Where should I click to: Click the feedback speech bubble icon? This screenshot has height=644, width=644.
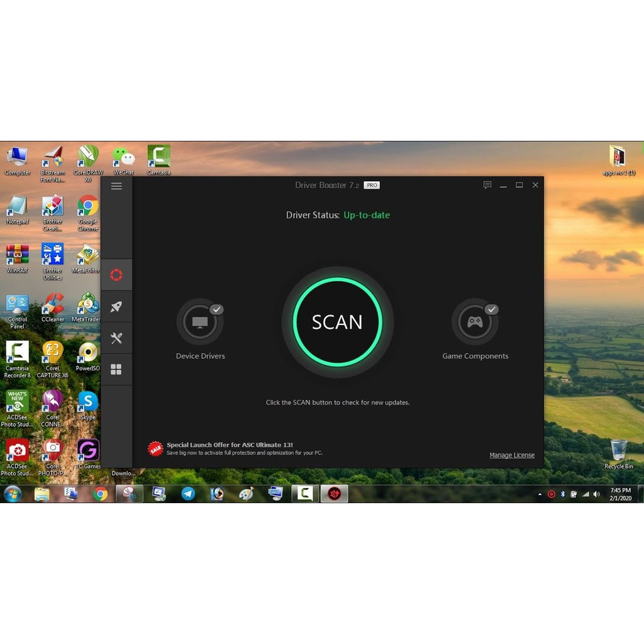[487, 186]
